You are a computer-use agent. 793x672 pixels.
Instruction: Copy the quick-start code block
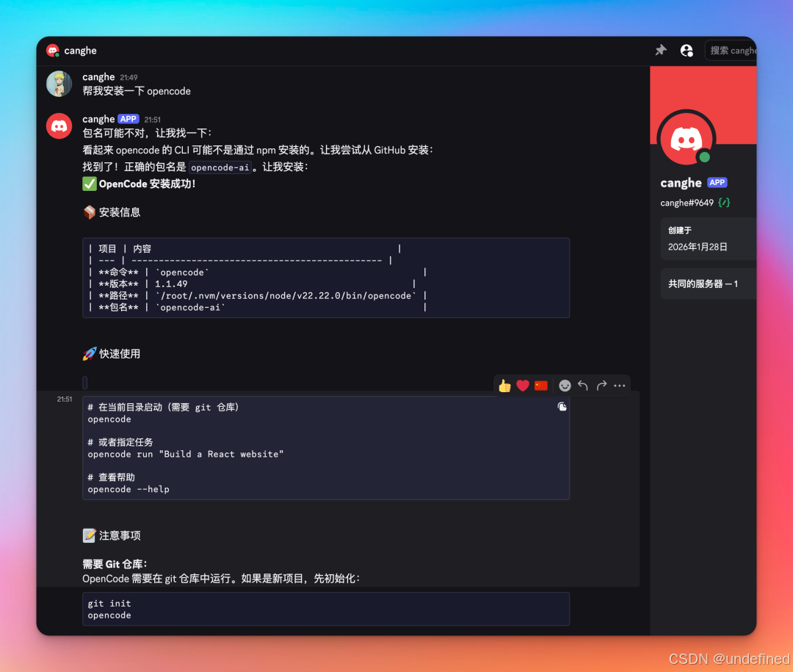(x=562, y=406)
